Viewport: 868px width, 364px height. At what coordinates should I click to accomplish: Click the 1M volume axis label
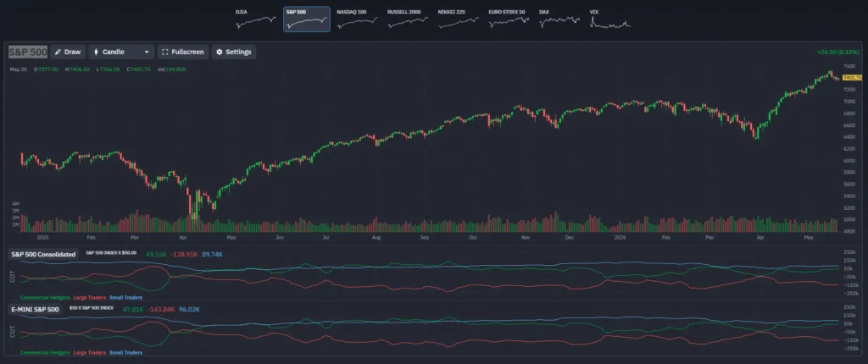pyautogui.click(x=15, y=224)
